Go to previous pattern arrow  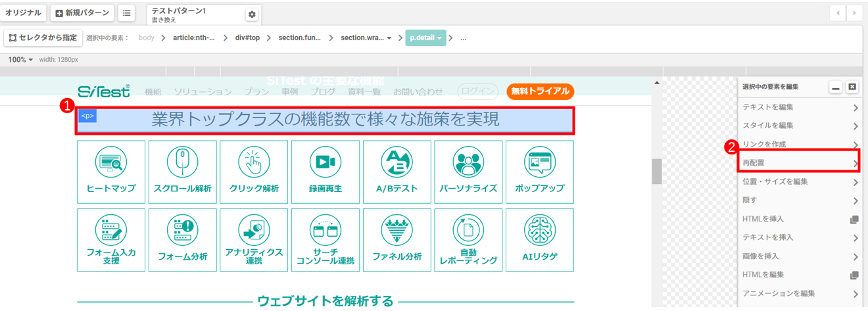coord(838,13)
